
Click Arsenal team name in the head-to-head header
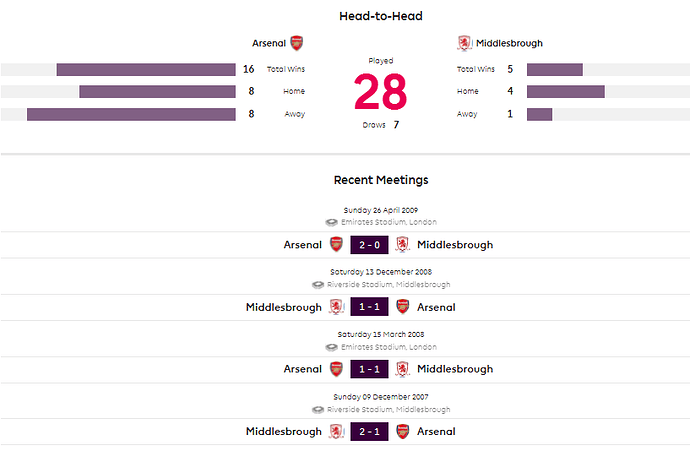pyautogui.click(x=269, y=43)
